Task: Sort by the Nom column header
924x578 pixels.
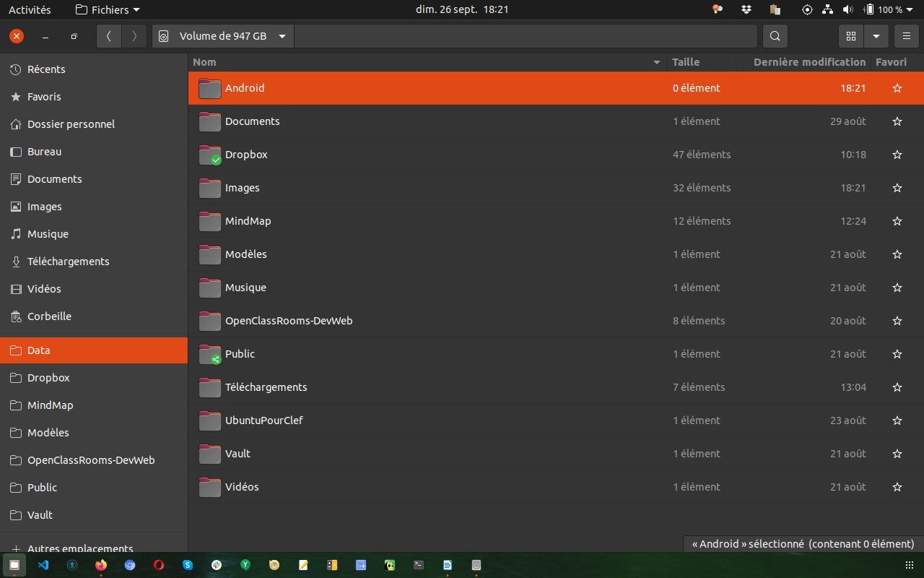Action: [427, 62]
